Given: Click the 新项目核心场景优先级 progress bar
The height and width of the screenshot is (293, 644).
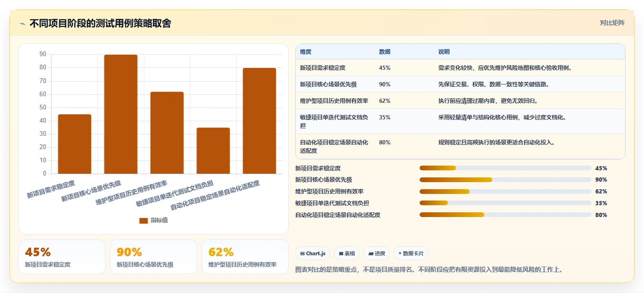Looking at the screenshot, I should [x=505, y=180].
